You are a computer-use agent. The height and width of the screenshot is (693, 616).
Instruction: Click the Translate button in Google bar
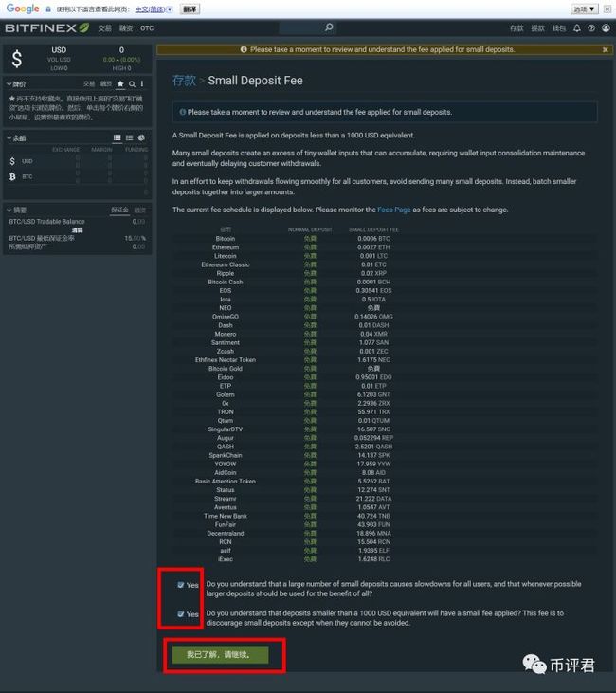point(190,9)
